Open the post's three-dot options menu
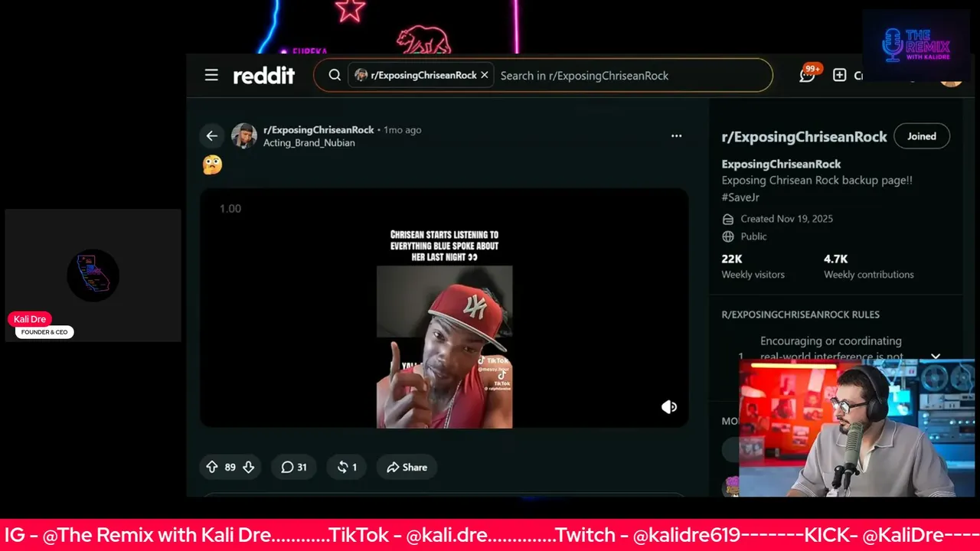The height and width of the screenshot is (551, 980). tap(676, 135)
